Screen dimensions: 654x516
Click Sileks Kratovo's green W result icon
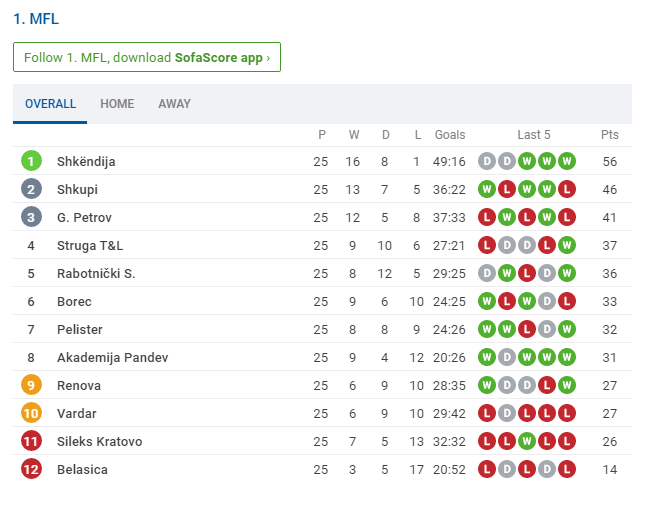coord(527,441)
